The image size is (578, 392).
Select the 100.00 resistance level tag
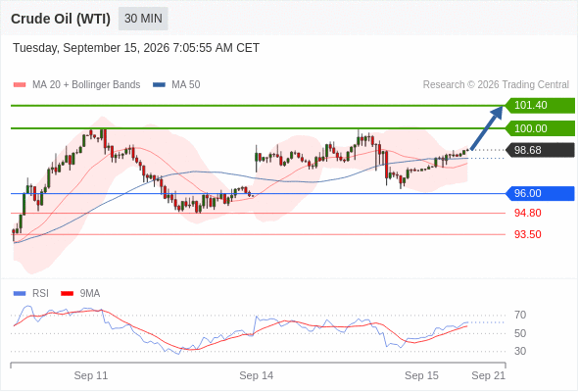540,128
